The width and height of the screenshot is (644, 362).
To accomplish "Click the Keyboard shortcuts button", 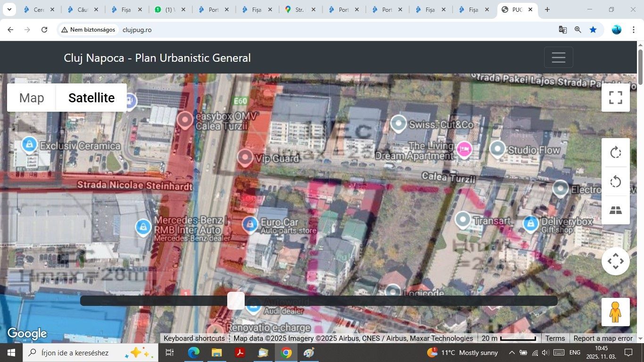I will (194, 338).
